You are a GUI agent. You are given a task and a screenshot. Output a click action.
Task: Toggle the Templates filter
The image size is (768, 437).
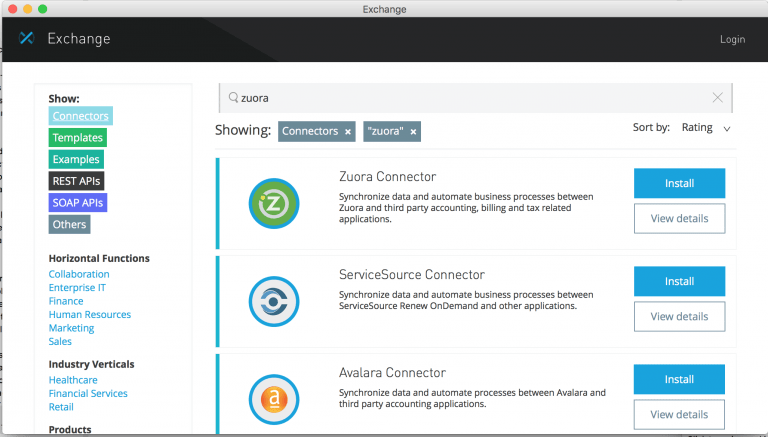77,138
